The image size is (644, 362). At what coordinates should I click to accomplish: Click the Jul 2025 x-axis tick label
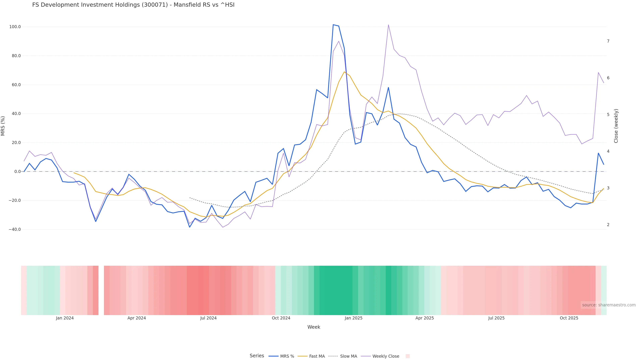click(496, 318)
